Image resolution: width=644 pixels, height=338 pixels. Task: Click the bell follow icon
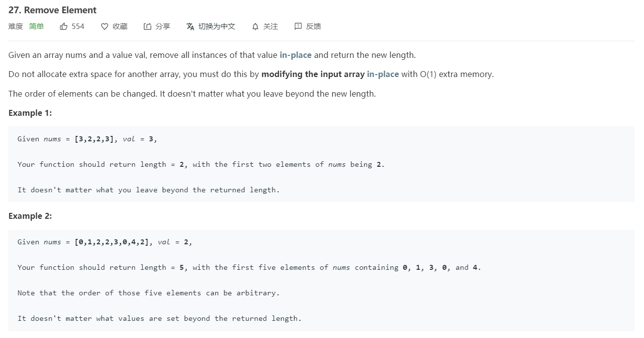coord(255,26)
